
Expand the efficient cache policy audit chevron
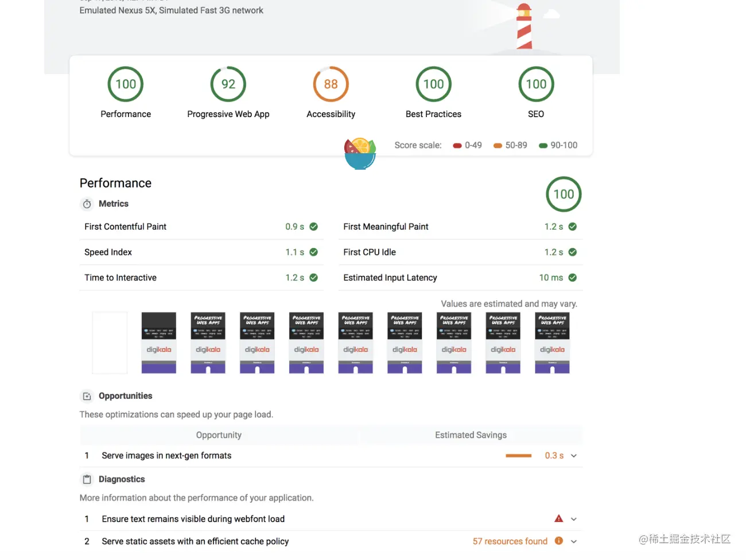click(x=574, y=541)
